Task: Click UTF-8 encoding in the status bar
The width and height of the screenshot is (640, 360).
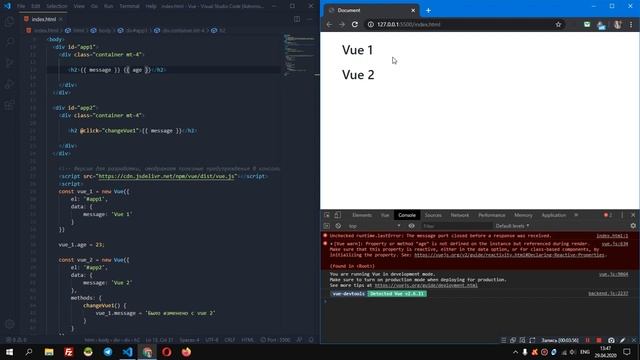Action: point(212,340)
